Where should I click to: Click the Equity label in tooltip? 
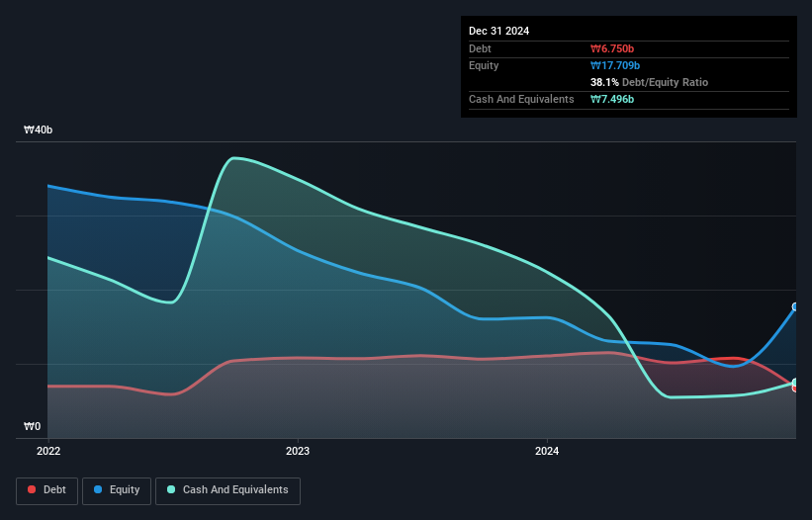click(484, 65)
